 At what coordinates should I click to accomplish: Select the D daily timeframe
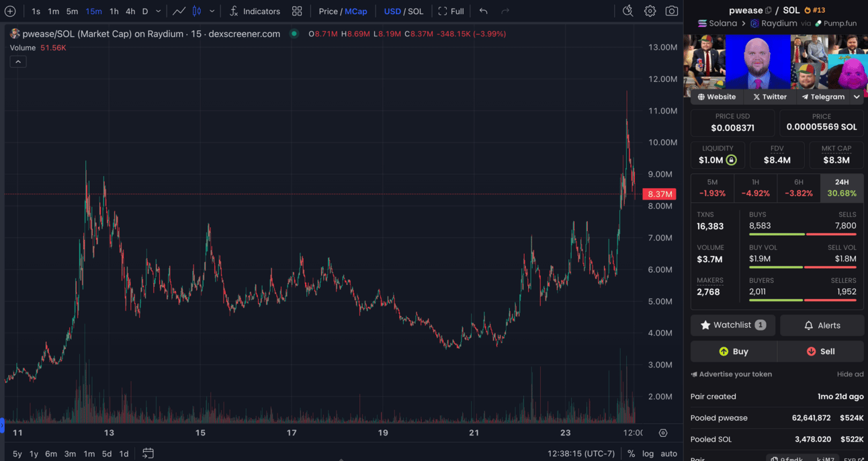click(x=145, y=11)
